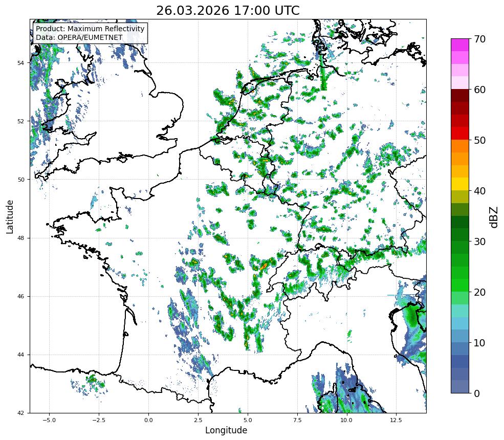The height and width of the screenshot is (440, 504).
Task: Click the longitude tick label -2.5
Action: (x=99, y=420)
